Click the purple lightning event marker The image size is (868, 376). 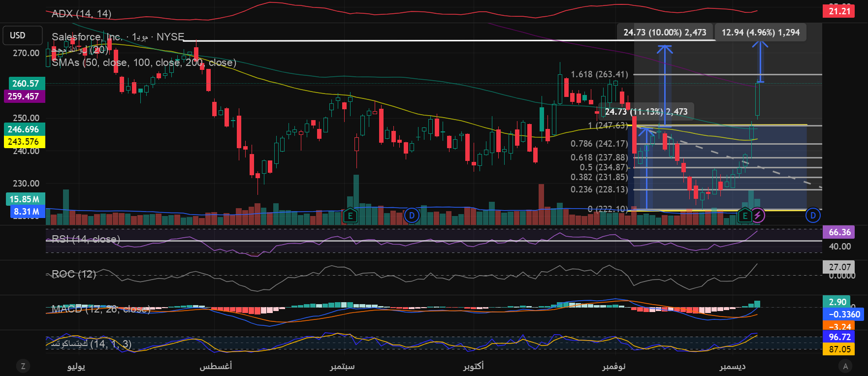coord(758,215)
